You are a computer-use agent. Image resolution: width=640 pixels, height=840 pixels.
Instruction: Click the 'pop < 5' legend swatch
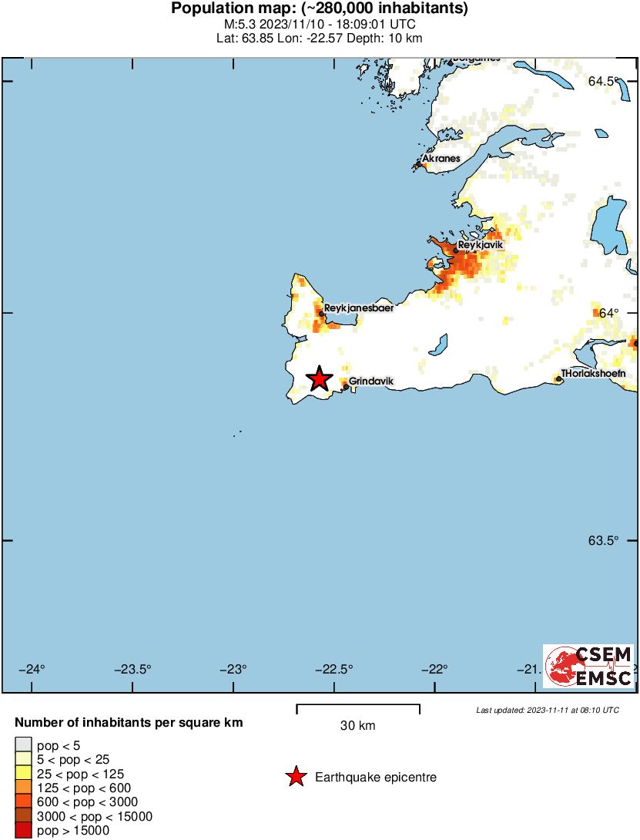pyautogui.click(x=24, y=744)
